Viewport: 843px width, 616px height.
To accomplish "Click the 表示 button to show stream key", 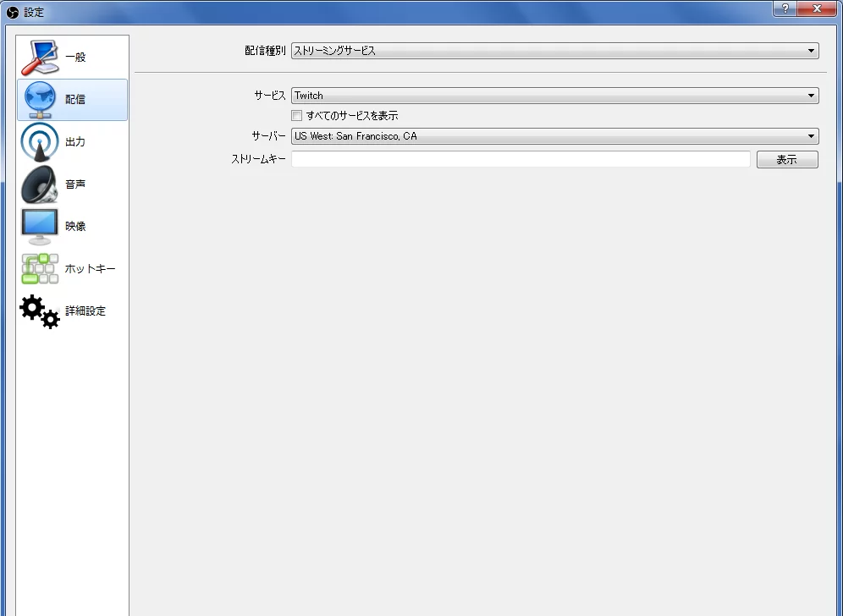I will 787,160.
